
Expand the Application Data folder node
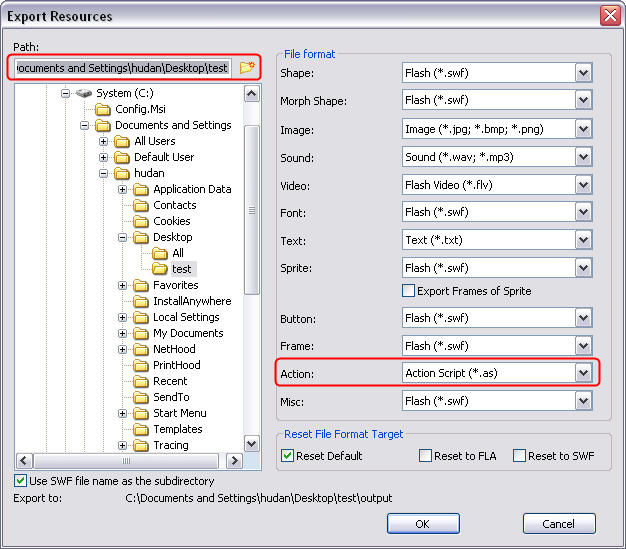click(123, 189)
